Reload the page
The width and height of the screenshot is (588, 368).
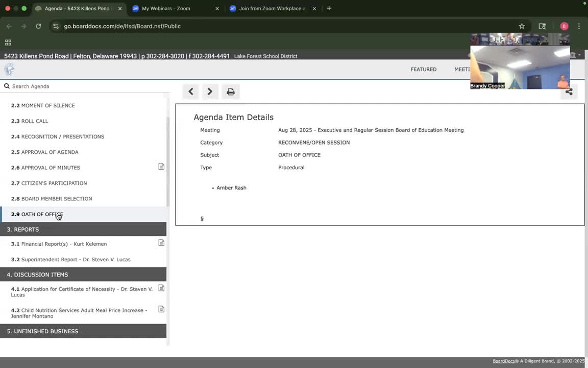[38, 26]
